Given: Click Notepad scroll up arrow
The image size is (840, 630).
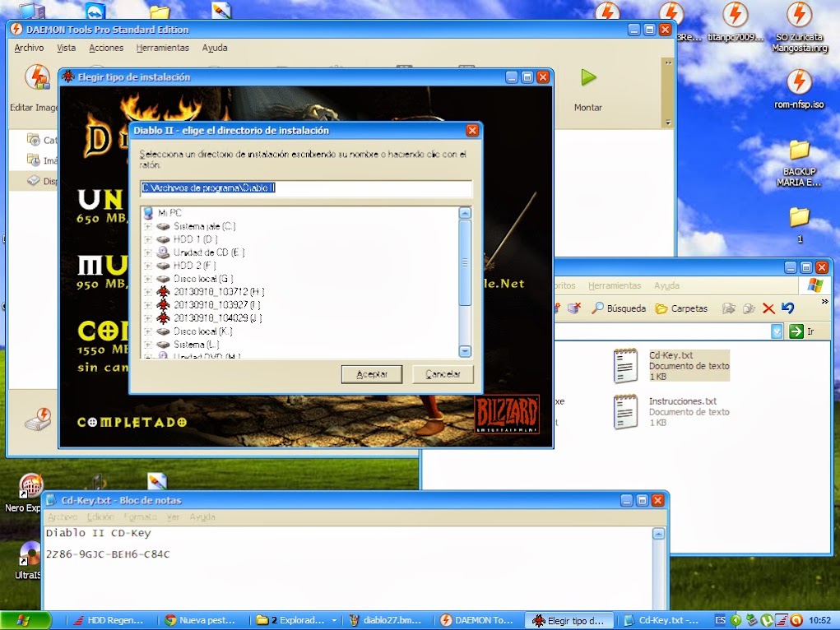Looking at the screenshot, I should click(658, 534).
